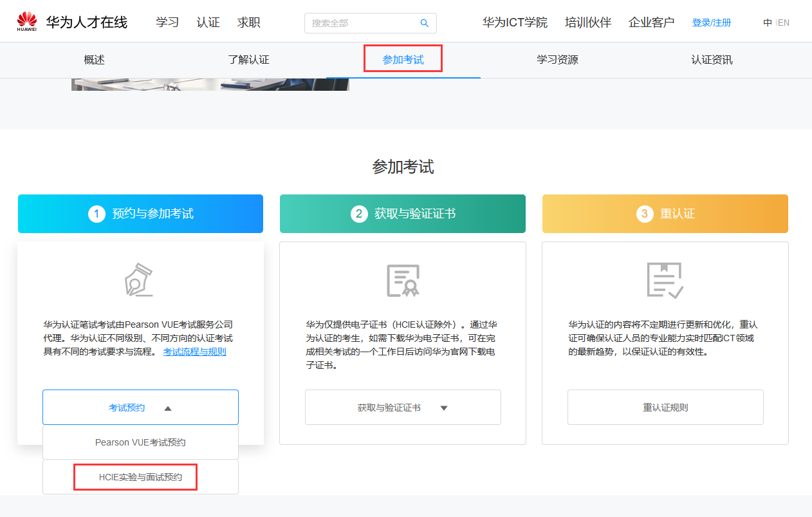This screenshot has width=812, height=517.
Task: Open the 学习 menu in the top bar
Action: pos(167,21)
